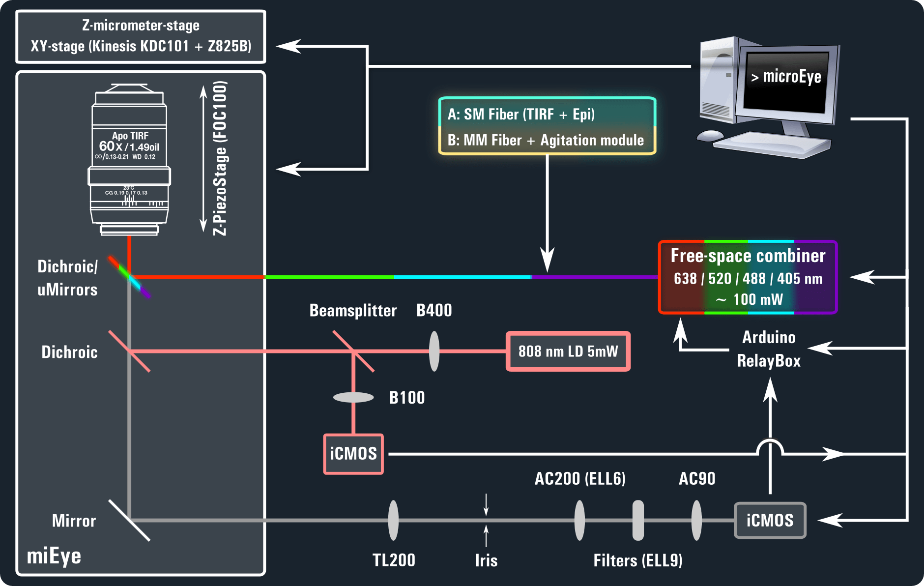Viewport: 924px width, 586px height.
Task: Click the '60x / 1.49oil' objective text
Action: (129, 146)
